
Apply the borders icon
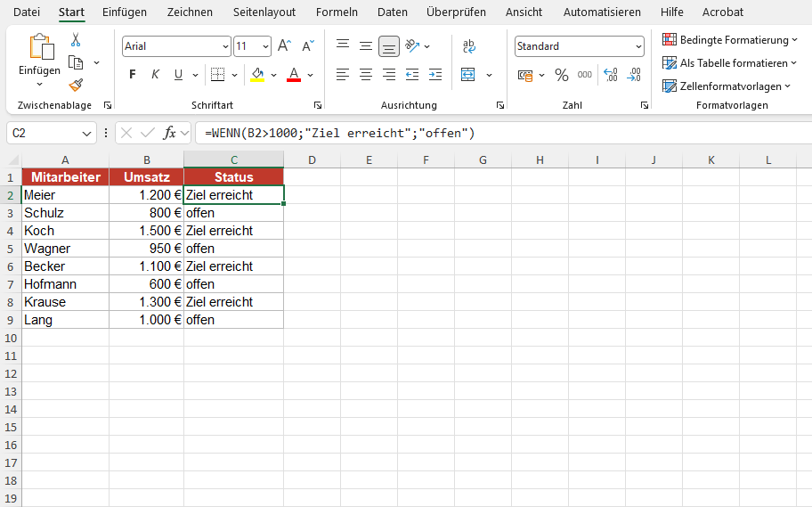click(x=217, y=75)
